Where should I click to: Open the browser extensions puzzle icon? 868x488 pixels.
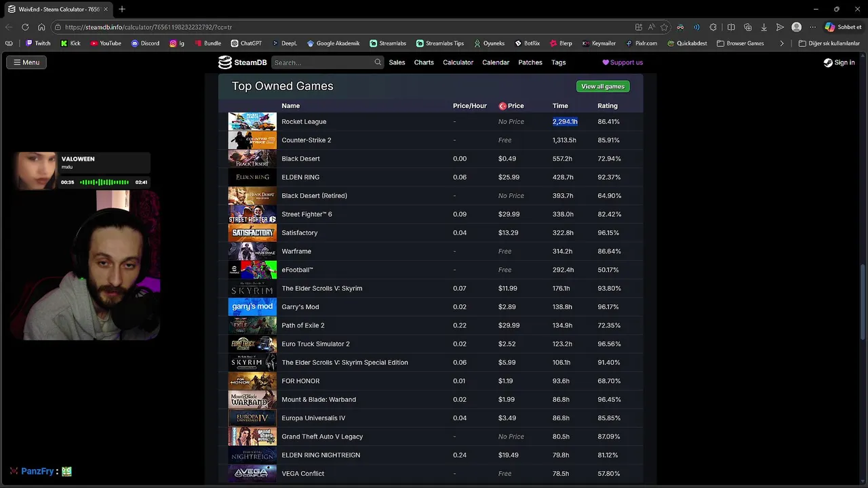[x=713, y=27]
